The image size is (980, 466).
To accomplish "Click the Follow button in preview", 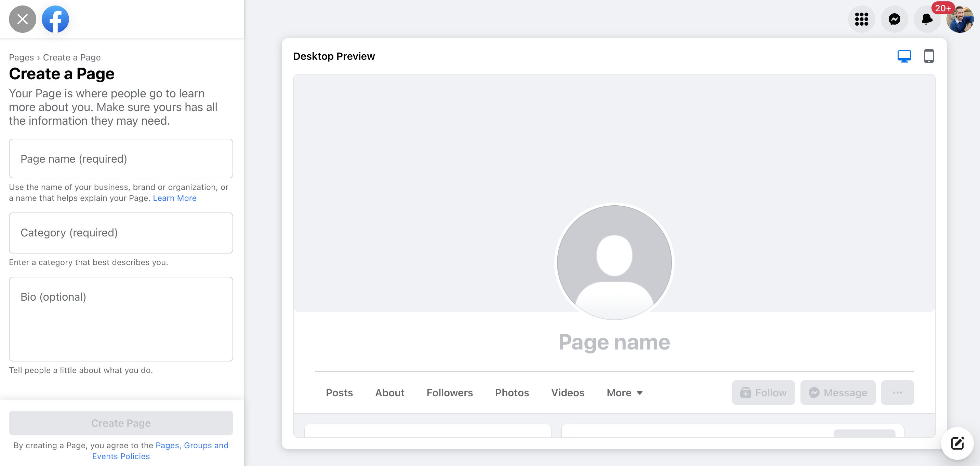I will pos(763,393).
